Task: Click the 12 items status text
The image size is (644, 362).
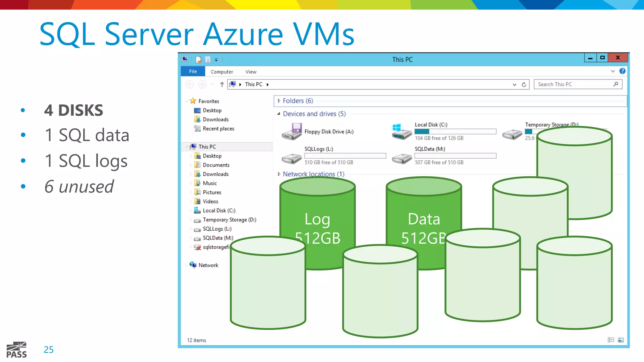Action: tap(197, 340)
